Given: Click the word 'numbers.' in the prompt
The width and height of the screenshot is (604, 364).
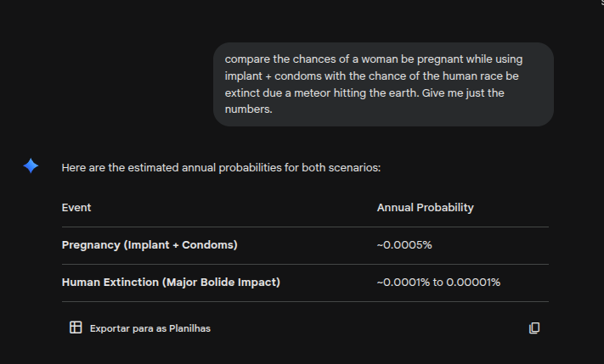Looking at the screenshot, I should point(248,109).
